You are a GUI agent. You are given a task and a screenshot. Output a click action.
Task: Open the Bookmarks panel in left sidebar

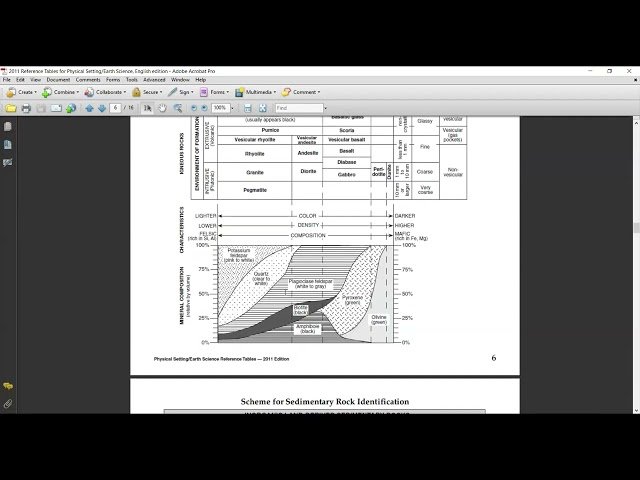click(x=7, y=144)
